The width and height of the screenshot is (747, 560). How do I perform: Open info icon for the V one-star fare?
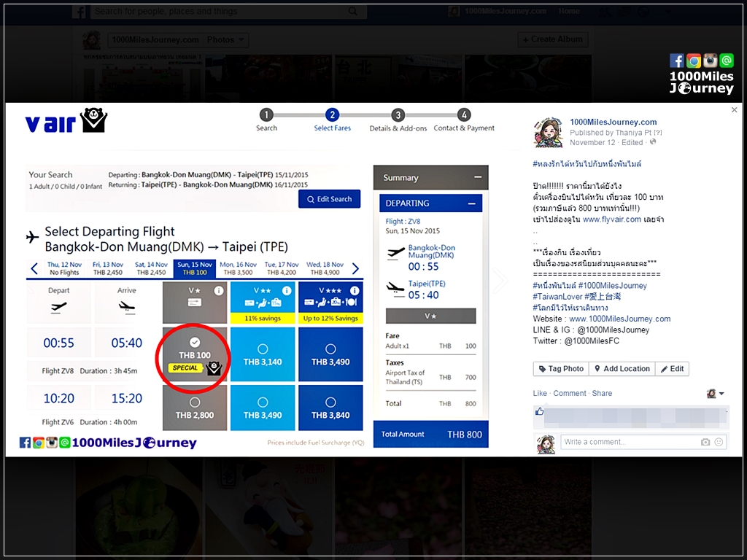click(x=219, y=290)
